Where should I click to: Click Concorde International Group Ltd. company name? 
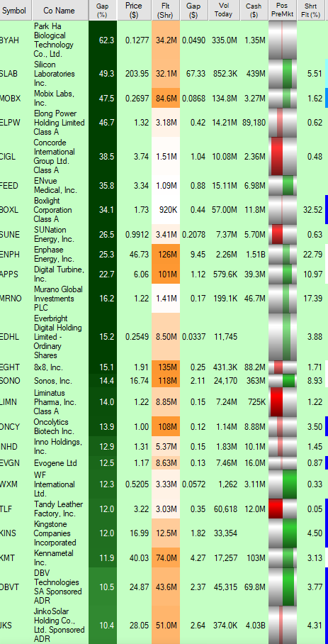click(x=55, y=157)
